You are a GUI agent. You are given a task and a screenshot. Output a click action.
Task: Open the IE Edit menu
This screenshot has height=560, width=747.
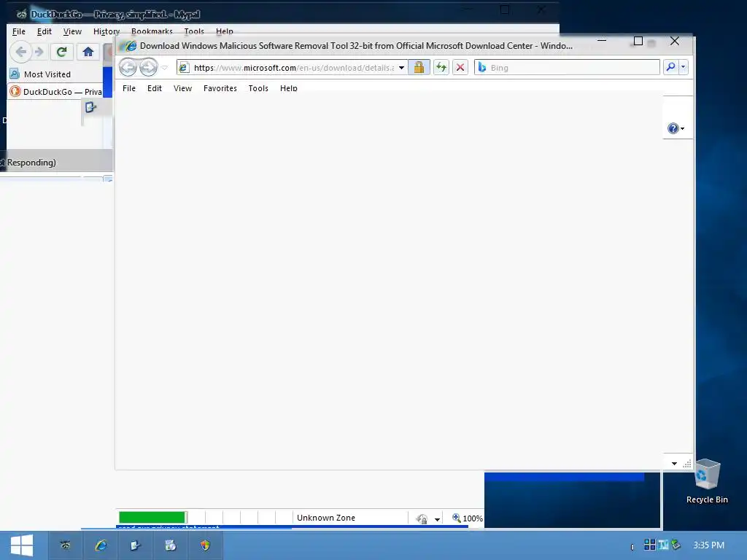click(155, 88)
